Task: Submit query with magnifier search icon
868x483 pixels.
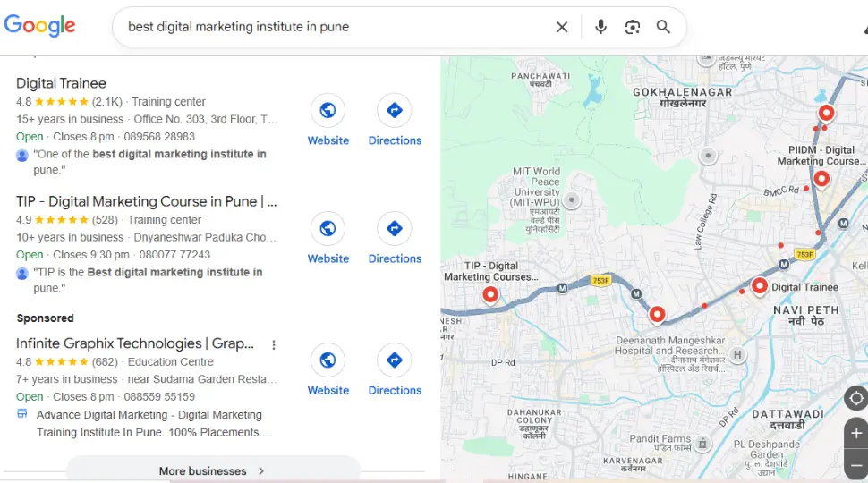Action: (x=663, y=27)
